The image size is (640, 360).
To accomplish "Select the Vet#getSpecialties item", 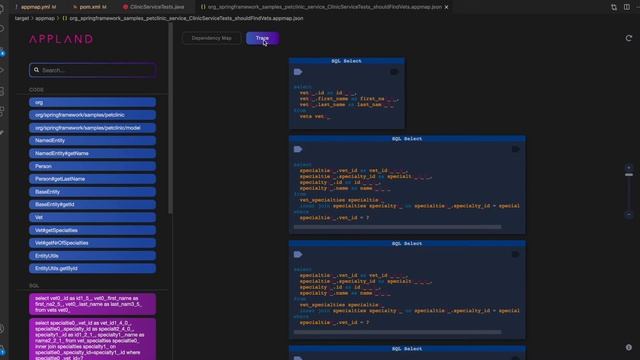I will 92,230.
